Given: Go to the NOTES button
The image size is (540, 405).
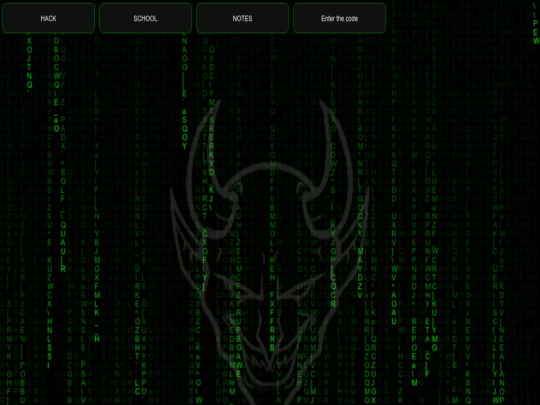Looking at the screenshot, I should coord(242,18).
